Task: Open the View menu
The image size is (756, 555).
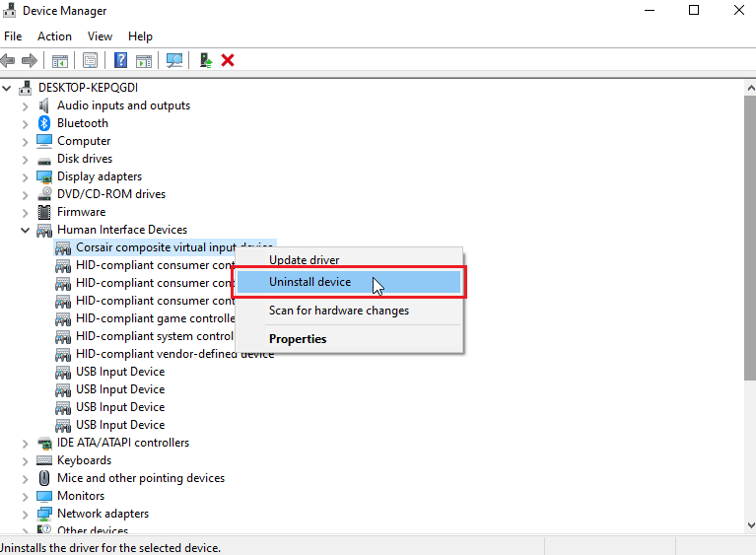Action: (100, 36)
